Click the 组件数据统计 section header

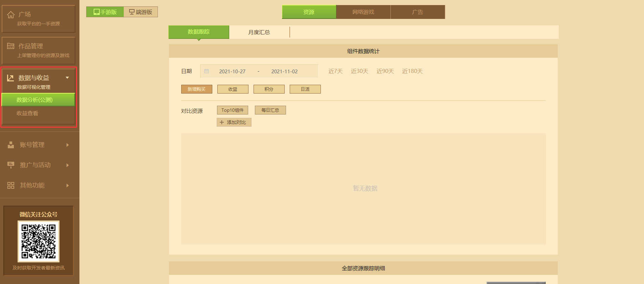coord(363,51)
